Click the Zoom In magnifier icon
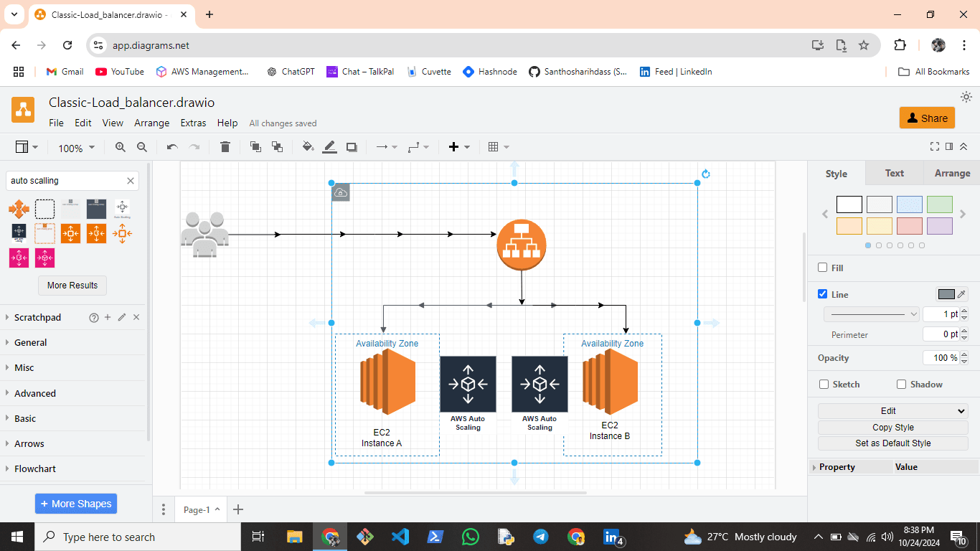Viewport: 980px width, 551px height. [x=120, y=147]
